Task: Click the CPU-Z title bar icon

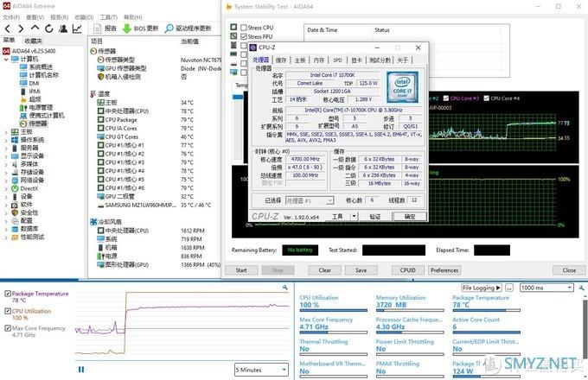Action: 253,47
